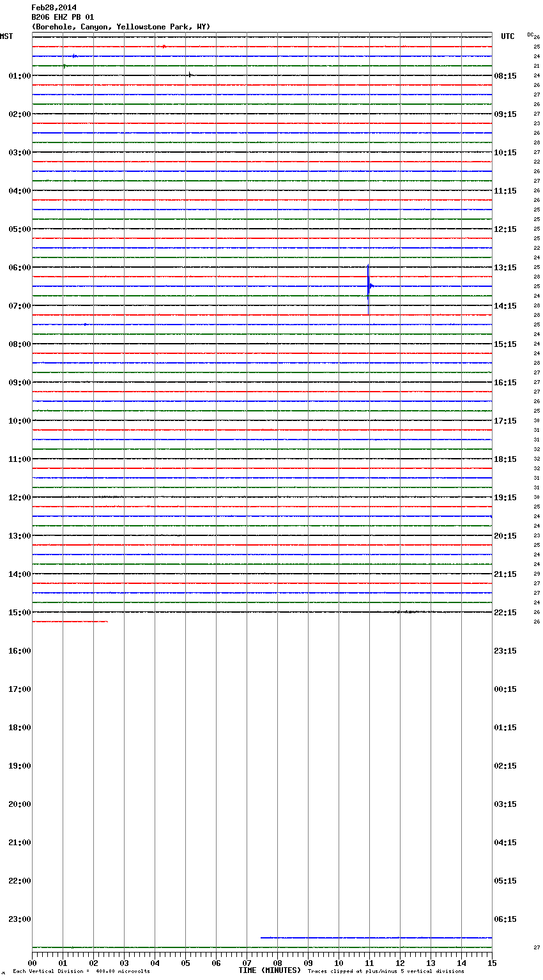Viewport: 543px width, 980px height.
Task: Click the MST label "02:00"
Action: click(20, 114)
